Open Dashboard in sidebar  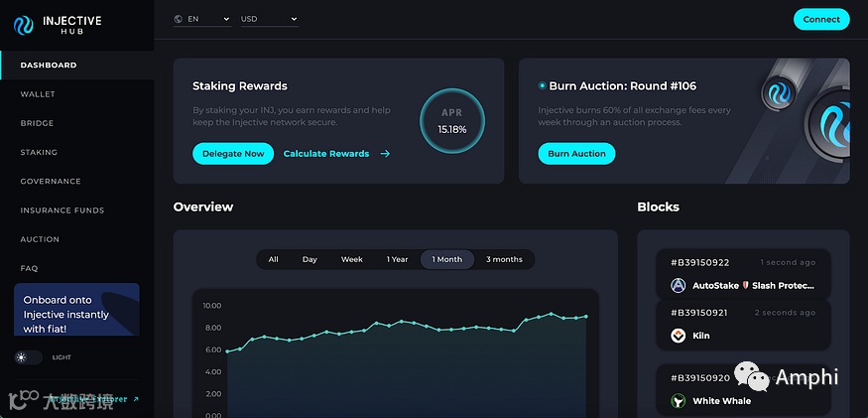tap(77, 65)
